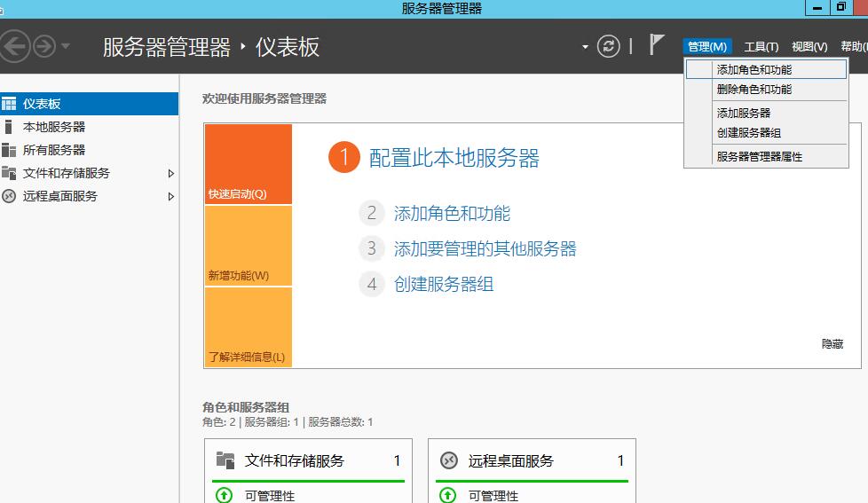Click 服务器管理器属性 menu item
Viewport: 868px width, 503px height.
pyautogui.click(x=760, y=156)
